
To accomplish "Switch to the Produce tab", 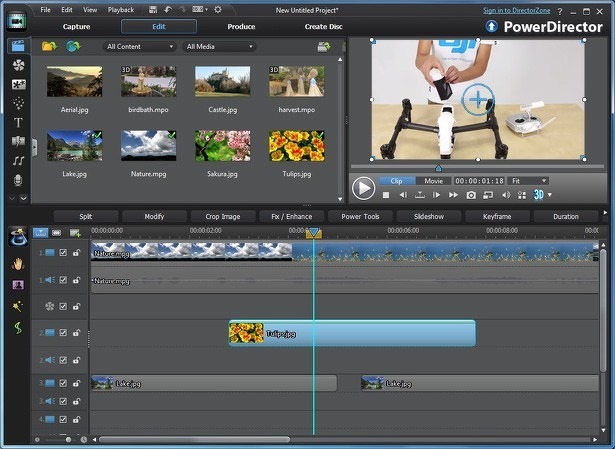I will (x=240, y=26).
